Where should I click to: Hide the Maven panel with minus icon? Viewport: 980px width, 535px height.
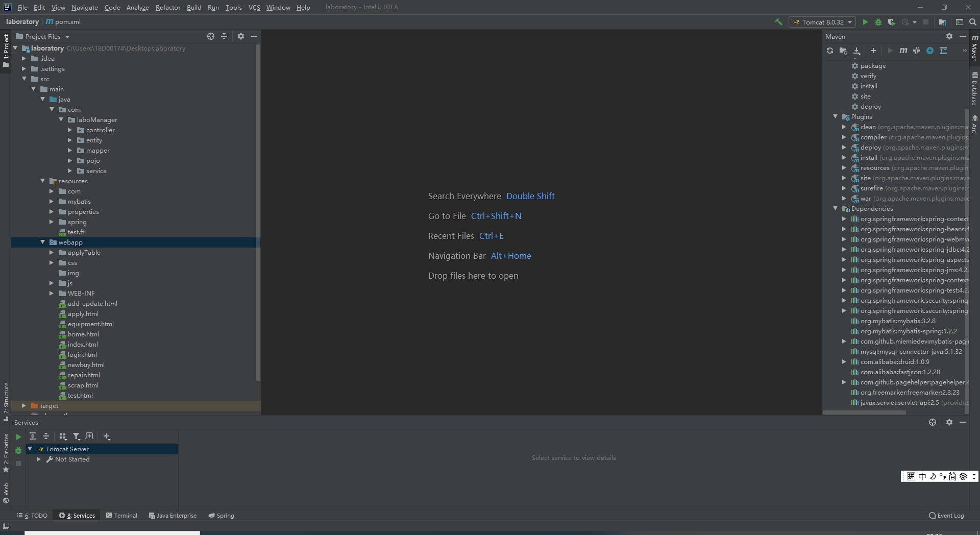pos(963,36)
